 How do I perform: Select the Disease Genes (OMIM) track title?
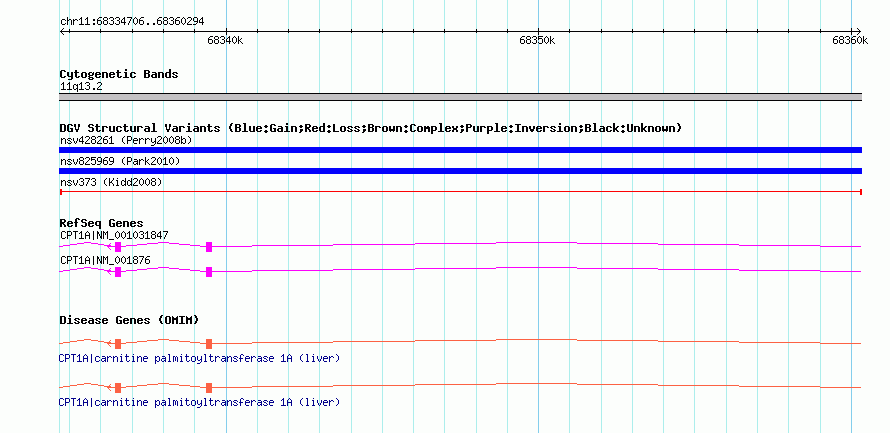pyautogui.click(x=129, y=320)
